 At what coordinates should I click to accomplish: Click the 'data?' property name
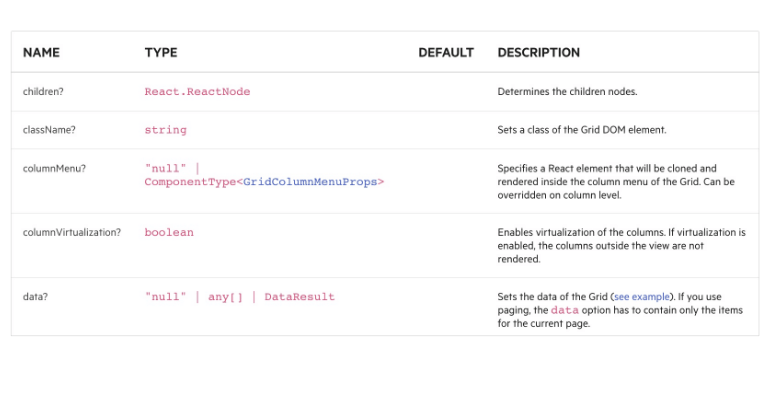[x=35, y=297]
